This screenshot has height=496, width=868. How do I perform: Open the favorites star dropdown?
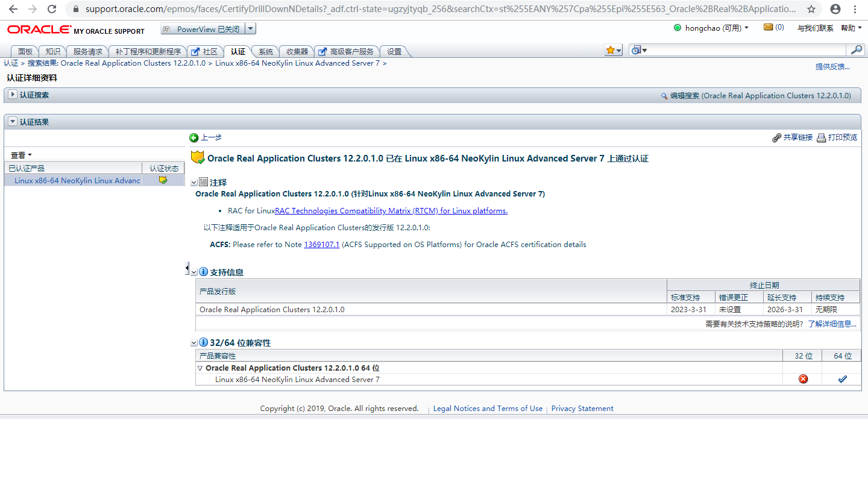click(614, 51)
